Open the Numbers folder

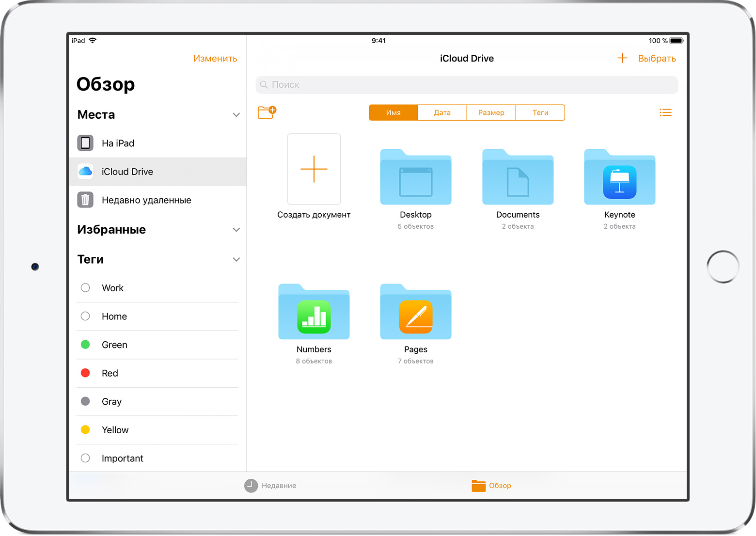tap(314, 312)
